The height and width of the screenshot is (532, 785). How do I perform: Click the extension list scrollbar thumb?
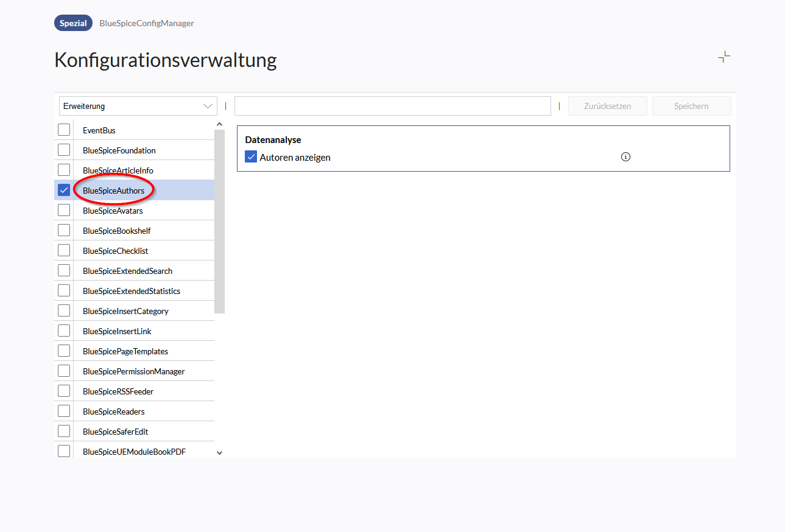click(x=220, y=222)
